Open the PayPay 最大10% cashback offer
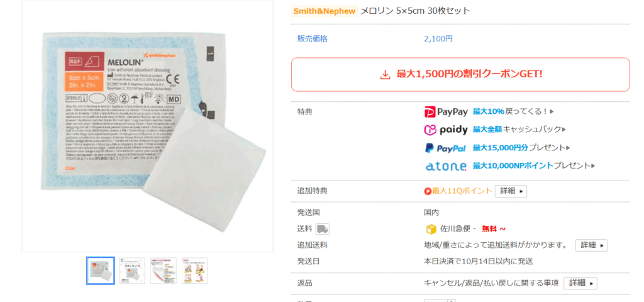644x302 pixels. tap(513, 111)
